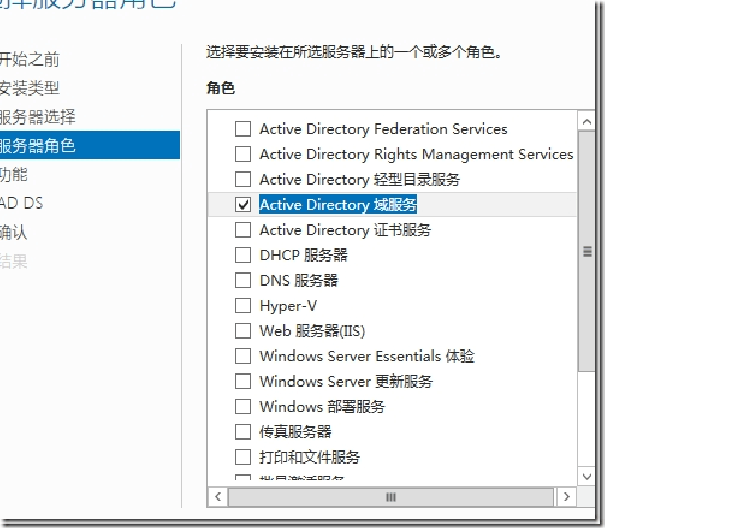Click the horizontal scrollbar right arrow
The image size is (753, 528).
(566, 496)
